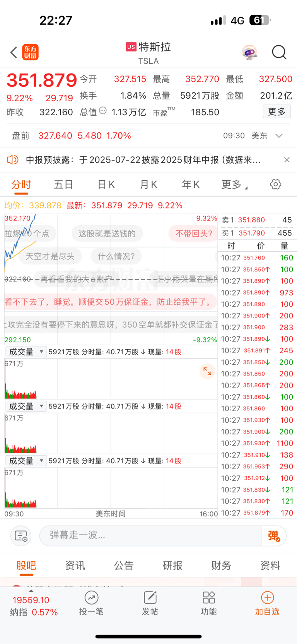Viewport: 297px width, 644px height.
Task: Tap the 不带回头? danmaku bubble
Action: 194,234
